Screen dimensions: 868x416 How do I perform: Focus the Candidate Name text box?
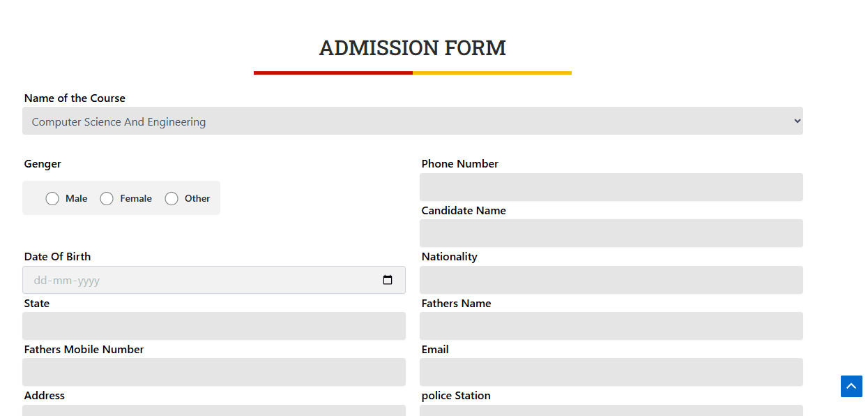pos(611,233)
